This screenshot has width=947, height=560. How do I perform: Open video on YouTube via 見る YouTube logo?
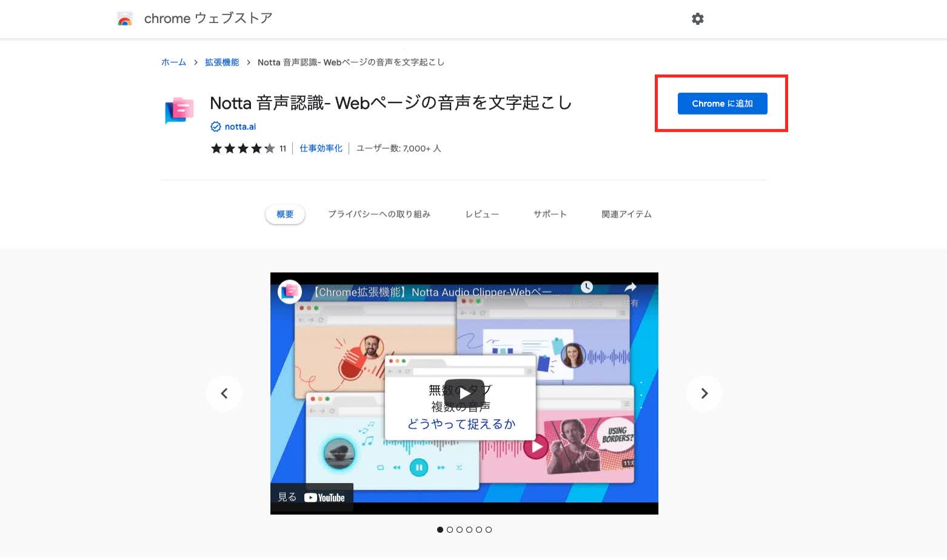point(312,498)
